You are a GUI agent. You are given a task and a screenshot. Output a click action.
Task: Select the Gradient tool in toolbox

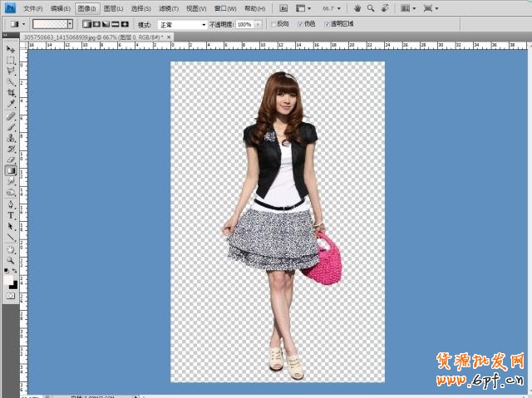[x=11, y=170]
